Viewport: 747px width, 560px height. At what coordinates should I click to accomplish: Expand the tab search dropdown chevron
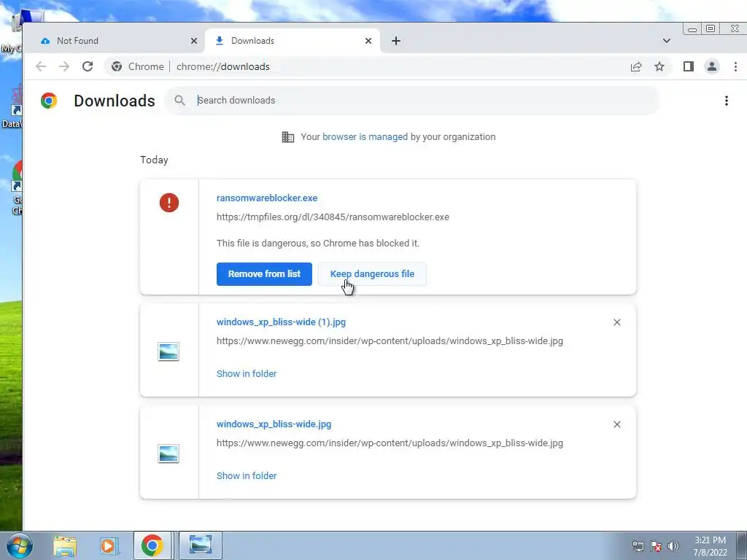[667, 41]
